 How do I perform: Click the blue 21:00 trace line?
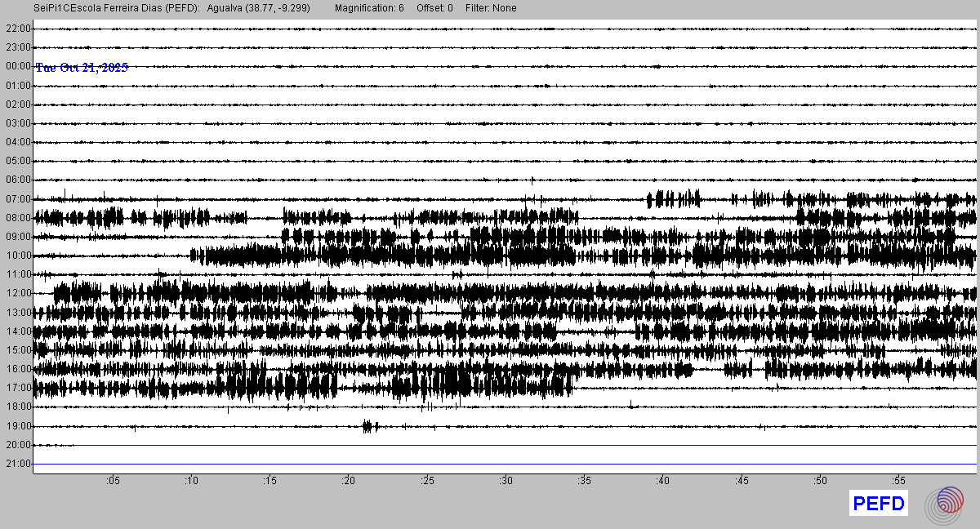(x=506, y=464)
